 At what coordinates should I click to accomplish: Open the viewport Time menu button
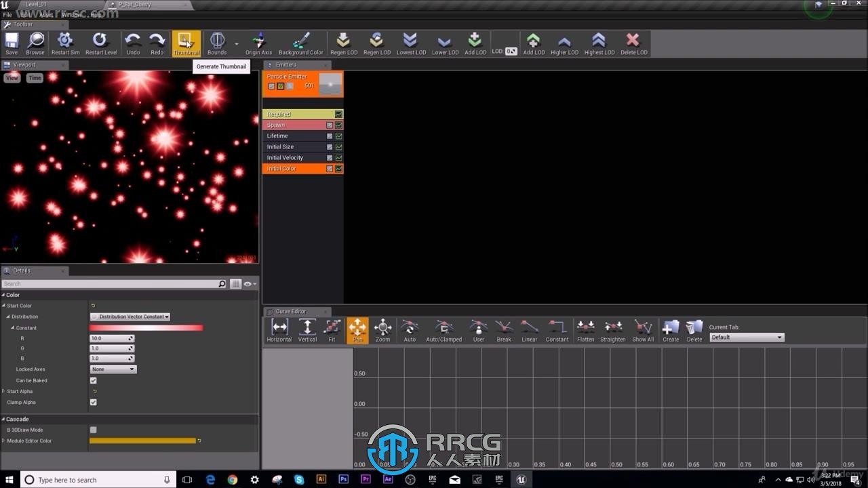35,78
